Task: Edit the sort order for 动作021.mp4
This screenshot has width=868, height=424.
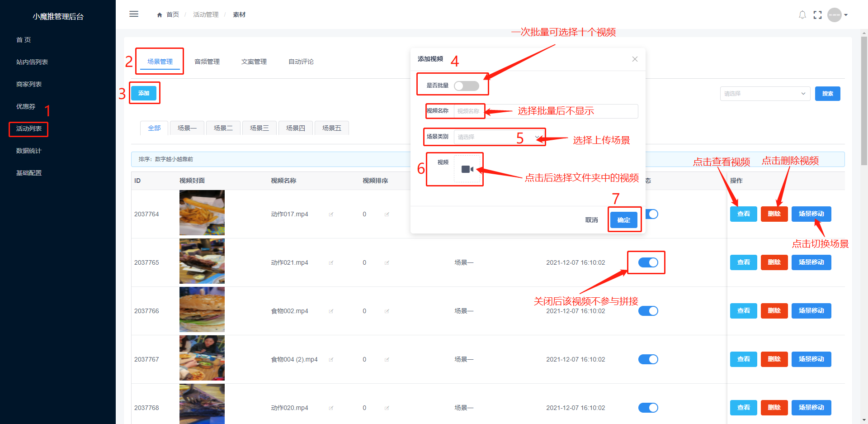Action: pos(387,263)
